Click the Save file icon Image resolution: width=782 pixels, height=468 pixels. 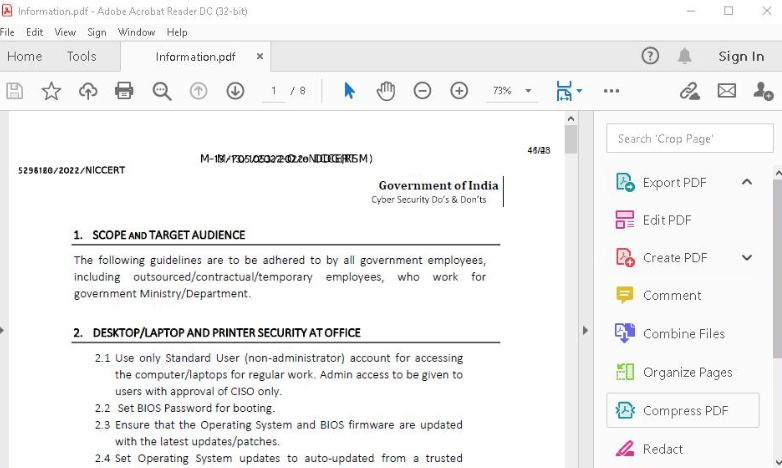[14, 91]
